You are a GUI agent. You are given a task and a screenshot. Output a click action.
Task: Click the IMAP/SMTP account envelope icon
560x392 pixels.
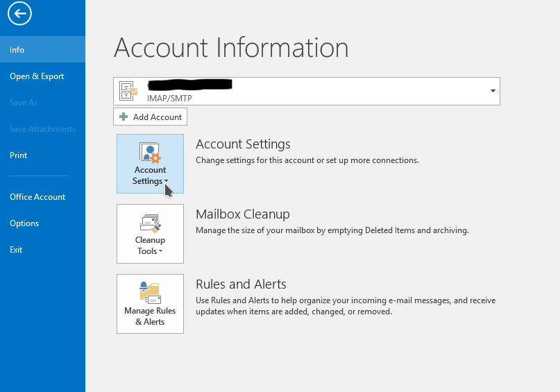129,91
